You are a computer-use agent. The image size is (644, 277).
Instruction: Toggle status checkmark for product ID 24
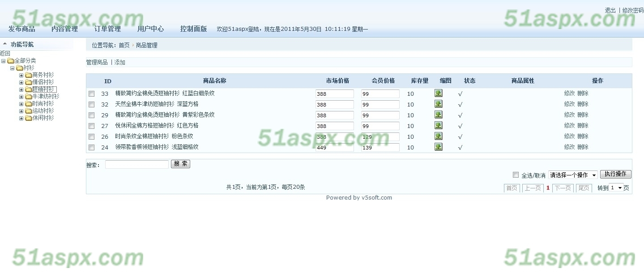click(x=460, y=148)
